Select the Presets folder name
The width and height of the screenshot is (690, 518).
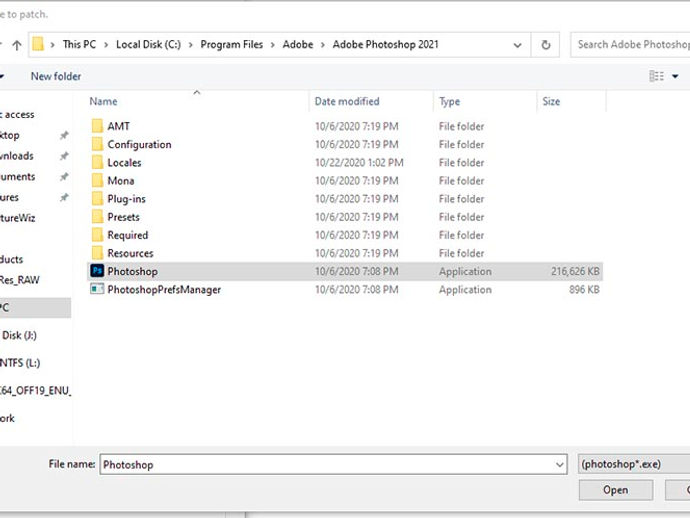click(x=123, y=217)
